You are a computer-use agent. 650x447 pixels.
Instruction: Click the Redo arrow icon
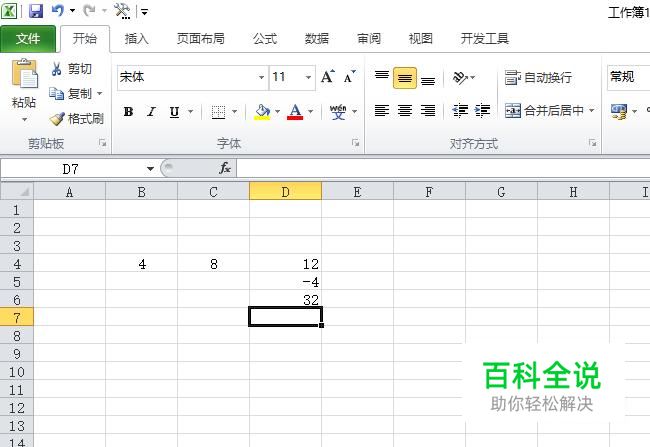click(89, 10)
